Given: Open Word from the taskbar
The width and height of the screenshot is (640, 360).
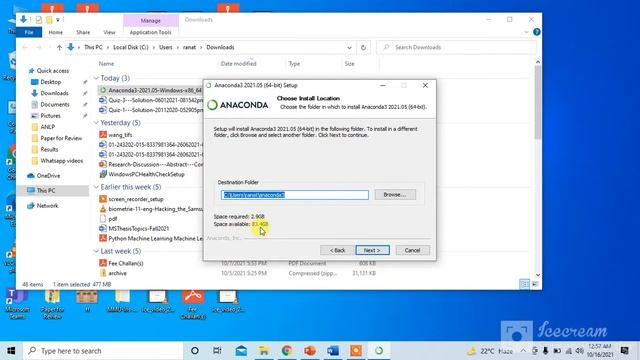Looking at the screenshot, I should coord(333,351).
